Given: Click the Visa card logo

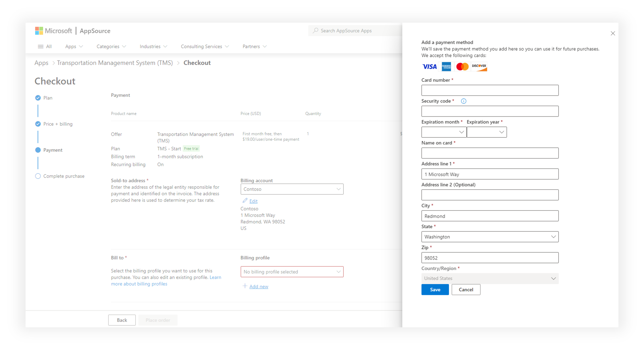Looking at the screenshot, I should pyautogui.click(x=429, y=66).
